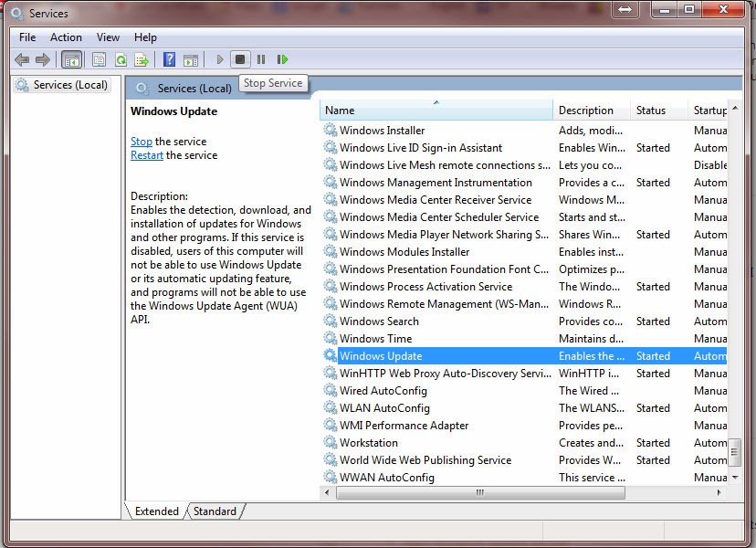Open the Help question mark icon
756x548 pixels.
tap(169, 59)
